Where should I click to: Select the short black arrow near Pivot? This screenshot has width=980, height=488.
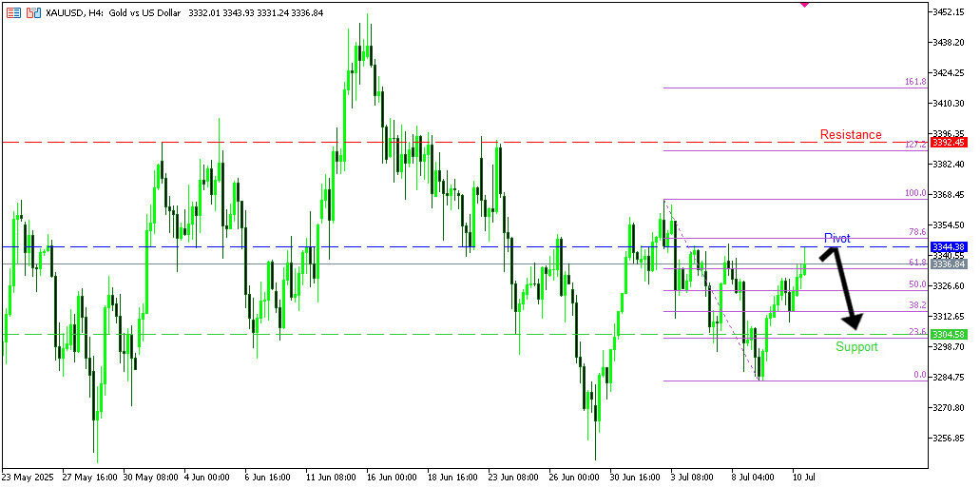(x=828, y=253)
